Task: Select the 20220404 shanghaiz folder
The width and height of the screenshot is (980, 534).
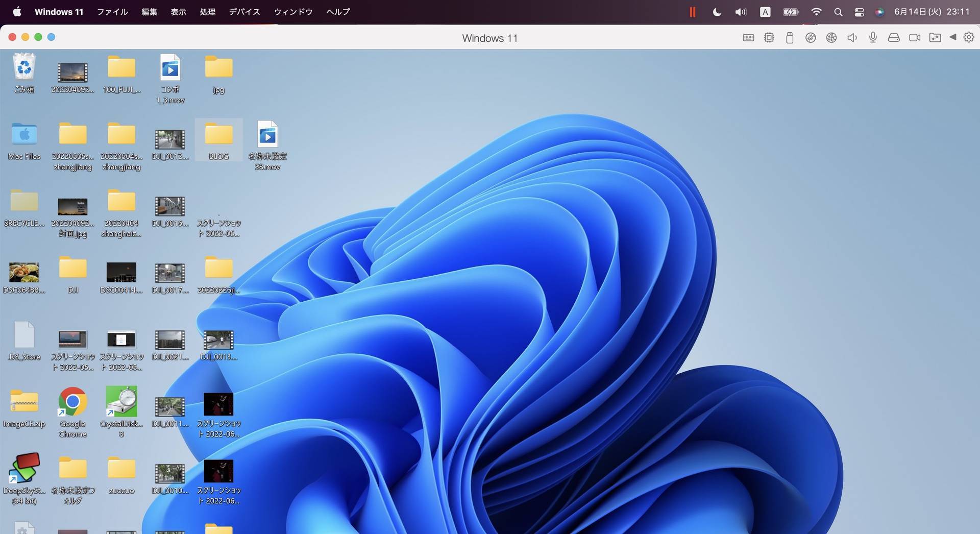Action: tap(121, 213)
